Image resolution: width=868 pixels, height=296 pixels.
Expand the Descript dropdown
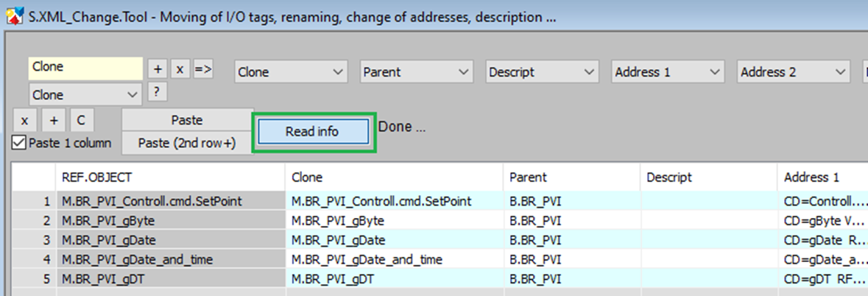[541, 72]
